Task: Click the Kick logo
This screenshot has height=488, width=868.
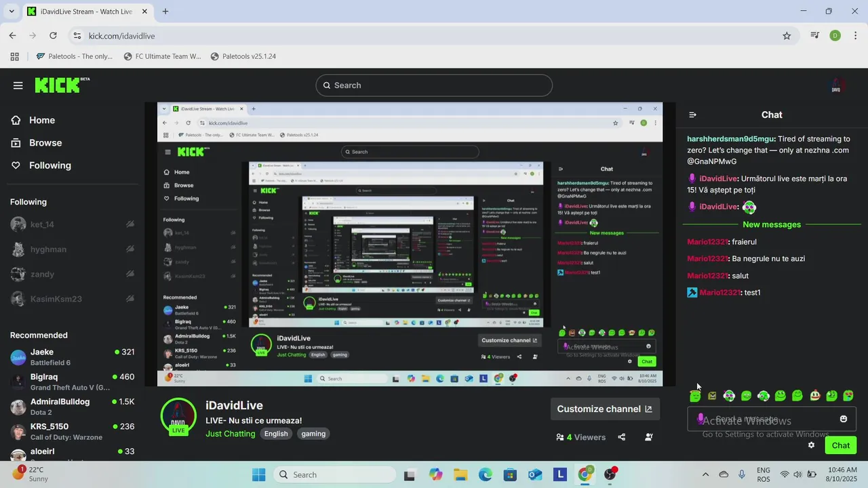Action: coord(62,85)
